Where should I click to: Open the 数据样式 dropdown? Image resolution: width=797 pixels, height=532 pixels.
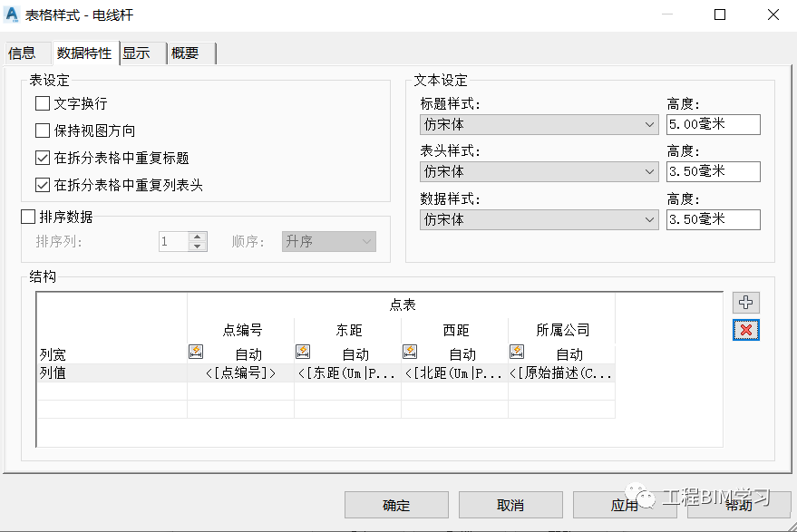tap(539, 219)
